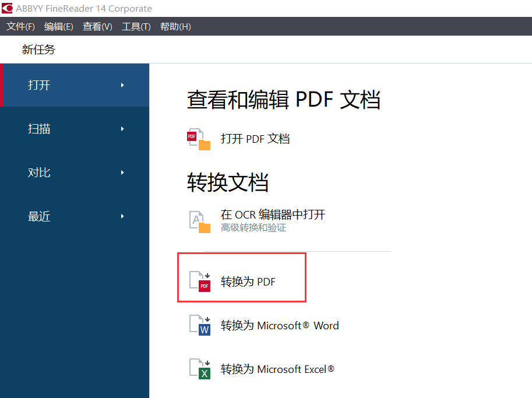Click the Open PDF document icon
The image size is (532, 398).
click(x=199, y=139)
